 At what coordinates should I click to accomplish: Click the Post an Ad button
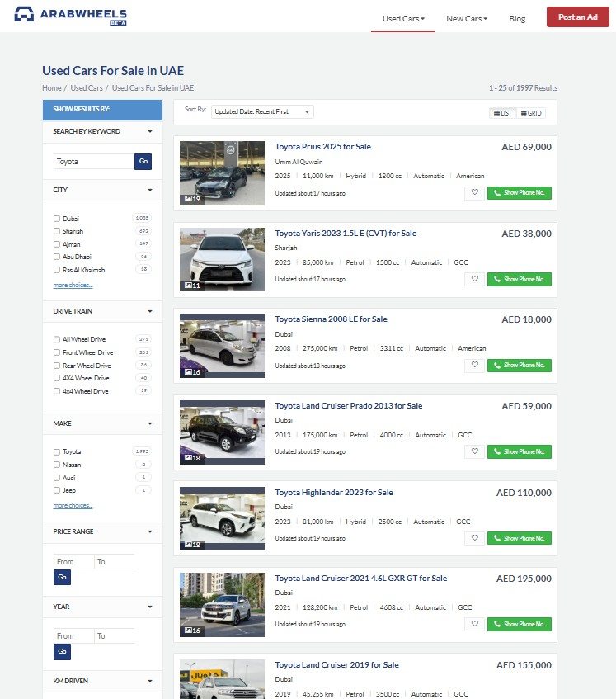578,17
